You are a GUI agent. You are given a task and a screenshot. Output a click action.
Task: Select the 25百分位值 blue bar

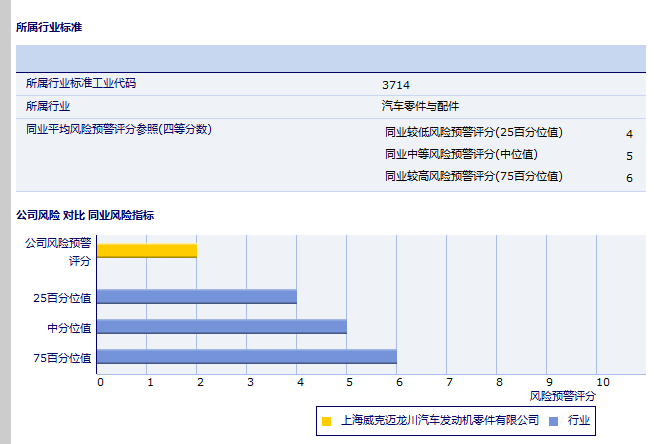197,296
